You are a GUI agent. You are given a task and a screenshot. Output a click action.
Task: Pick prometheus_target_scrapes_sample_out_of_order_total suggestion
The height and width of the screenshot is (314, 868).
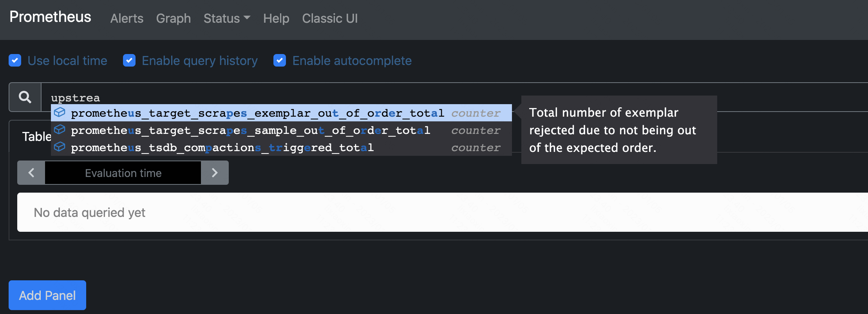[x=281, y=130]
